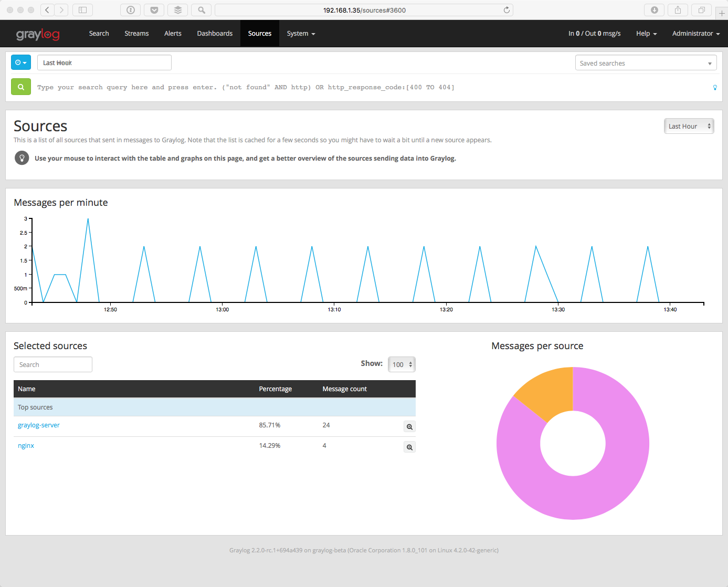Open the Last Hour search range dropdown
728x587 pixels.
[104, 62]
